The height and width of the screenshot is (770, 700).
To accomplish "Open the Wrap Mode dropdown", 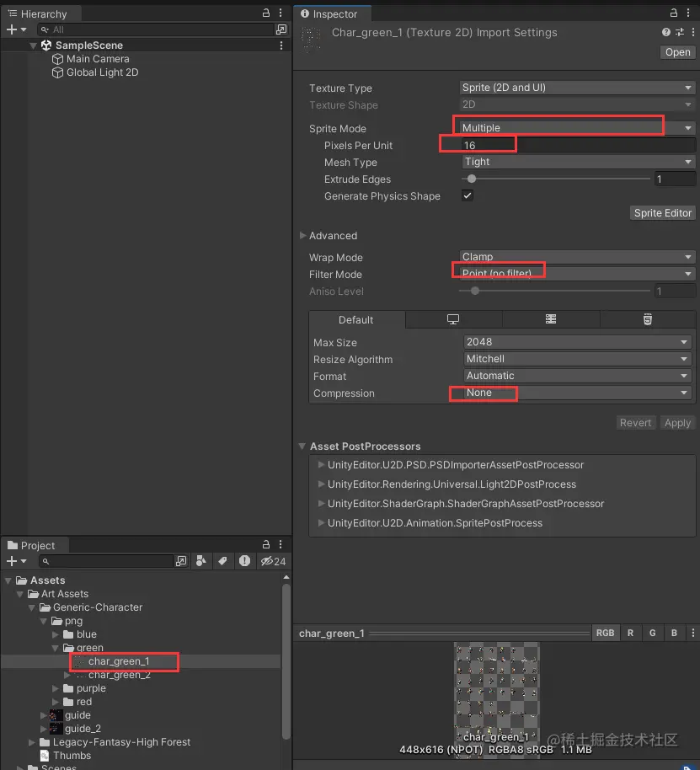I will pyautogui.click(x=577, y=257).
